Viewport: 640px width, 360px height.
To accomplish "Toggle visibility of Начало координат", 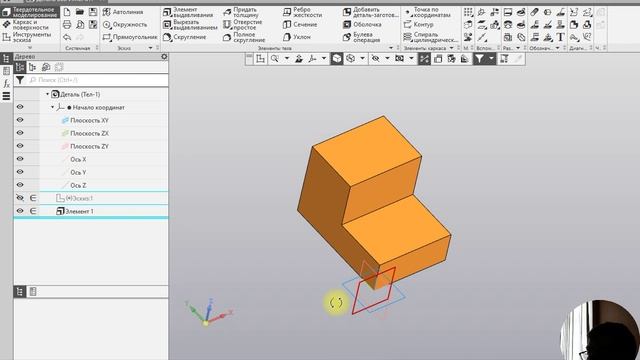I will click(x=20, y=107).
